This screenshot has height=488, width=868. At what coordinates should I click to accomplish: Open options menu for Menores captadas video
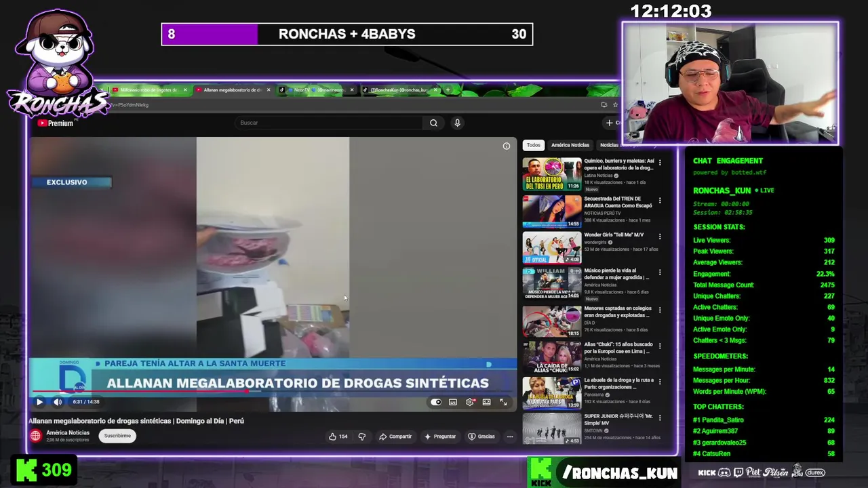(660, 310)
